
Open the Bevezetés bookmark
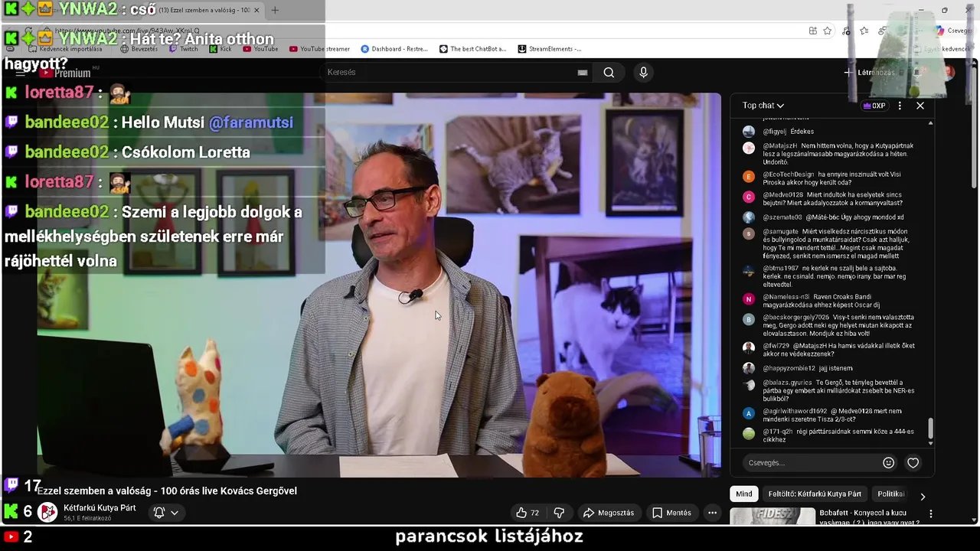139,49
